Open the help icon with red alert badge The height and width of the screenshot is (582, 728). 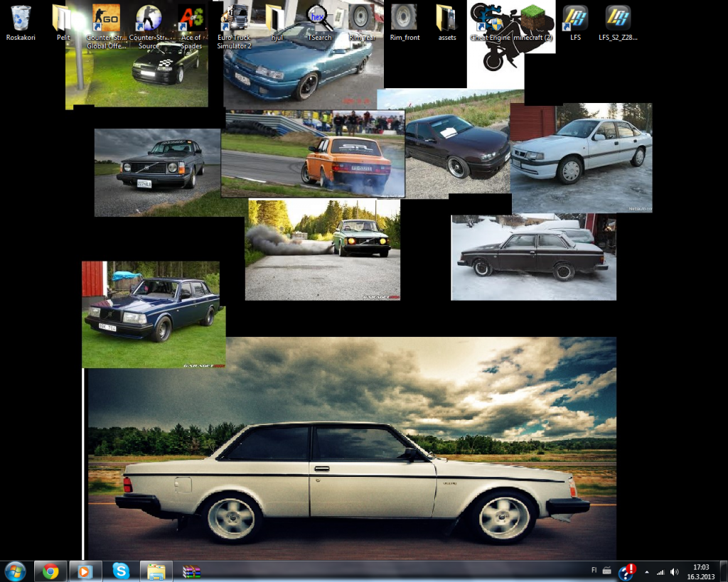coord(627,571)
